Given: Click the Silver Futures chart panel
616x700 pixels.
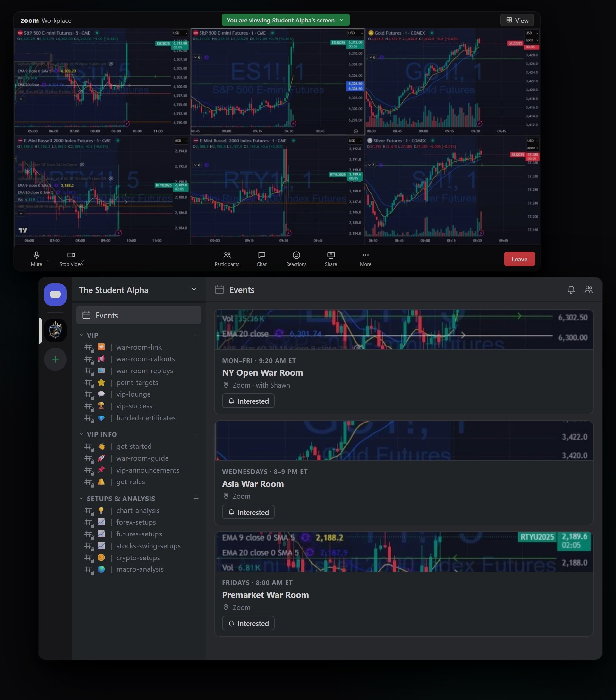Looking at the screenshot, I should (453, 191).
